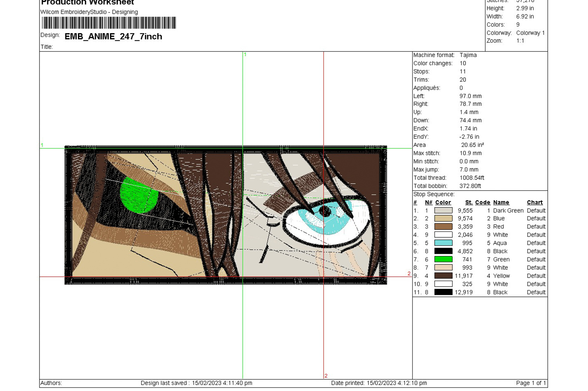Click the "Red" thread name in row 3
Image resolution: width=588 pixels, height=391 pixels.
click(498, 227)
